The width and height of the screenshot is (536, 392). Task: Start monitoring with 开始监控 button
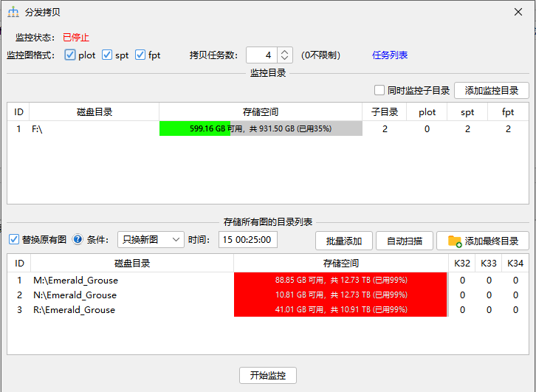[x=268, y=375]
